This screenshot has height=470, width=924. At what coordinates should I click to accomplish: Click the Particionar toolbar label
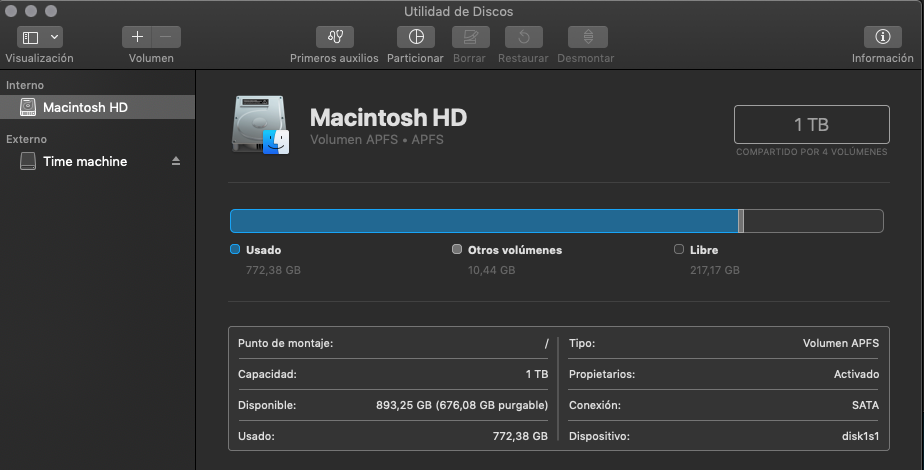coord(415,58)
